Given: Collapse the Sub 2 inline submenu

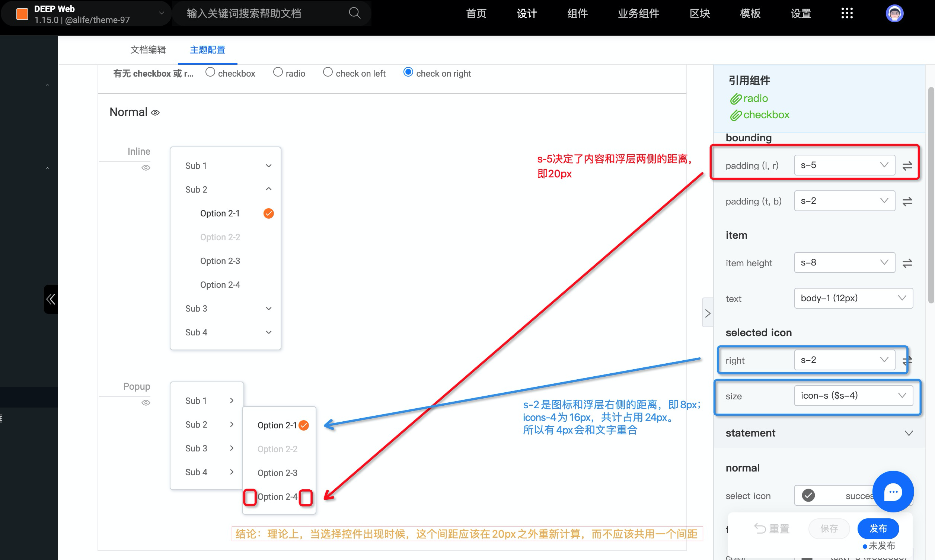Looking at the screenshot, I should click(x=268, y=189).
